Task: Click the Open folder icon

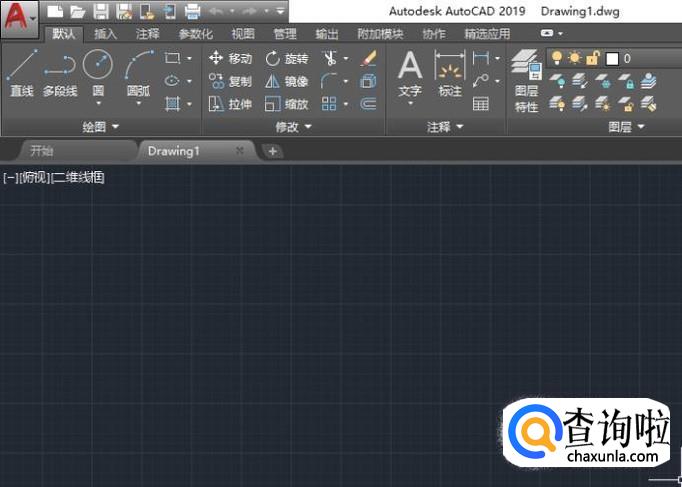Action: pyautogui.click(x=78, y=11)
